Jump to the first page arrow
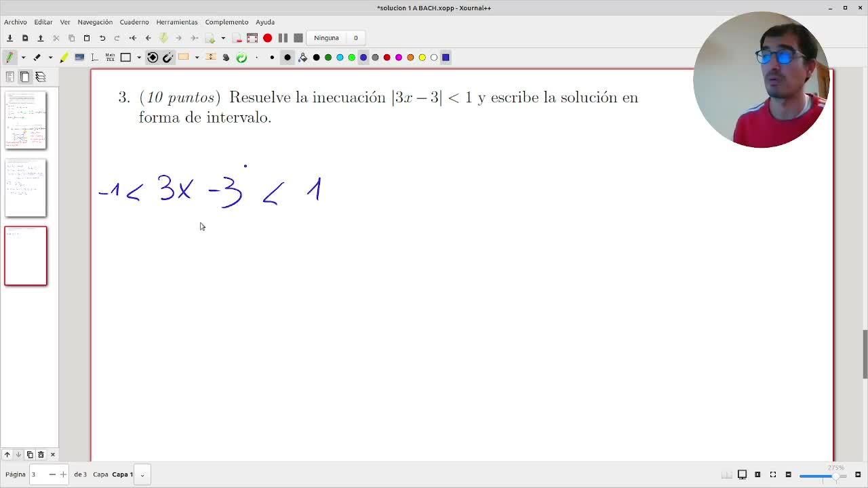The image size is (868, 488). pos(133,38)
